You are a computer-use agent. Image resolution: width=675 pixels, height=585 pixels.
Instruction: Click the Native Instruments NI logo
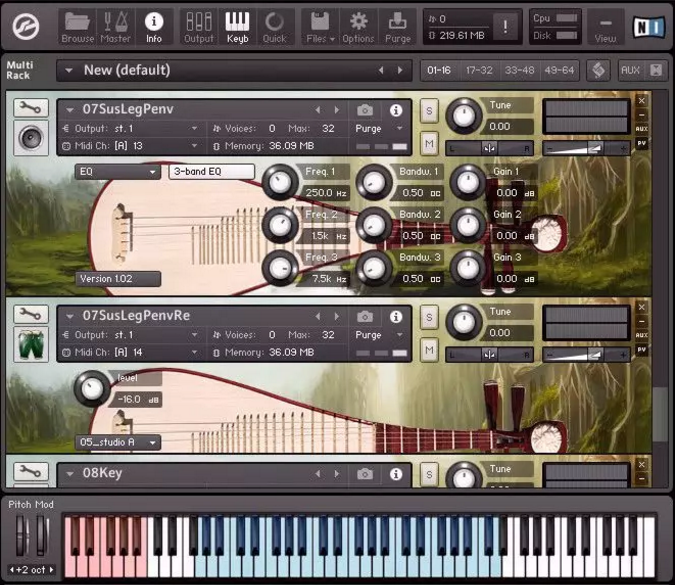[648, 27]
